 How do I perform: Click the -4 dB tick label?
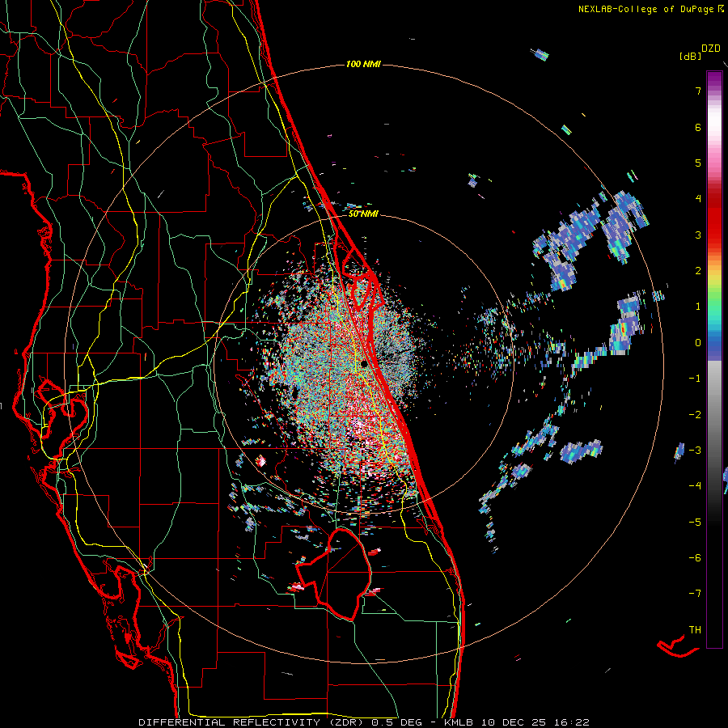point(695,485)
